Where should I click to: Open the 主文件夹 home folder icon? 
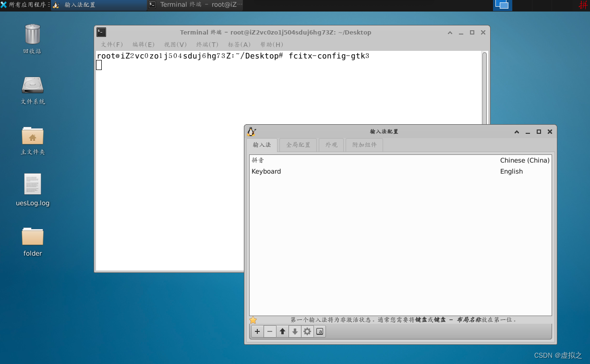point(33,136)
